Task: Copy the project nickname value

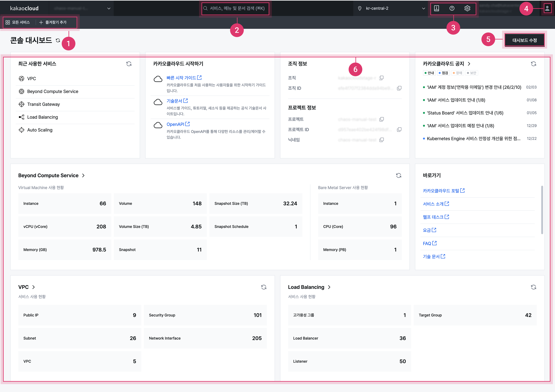Action: (x=381, y=140)
